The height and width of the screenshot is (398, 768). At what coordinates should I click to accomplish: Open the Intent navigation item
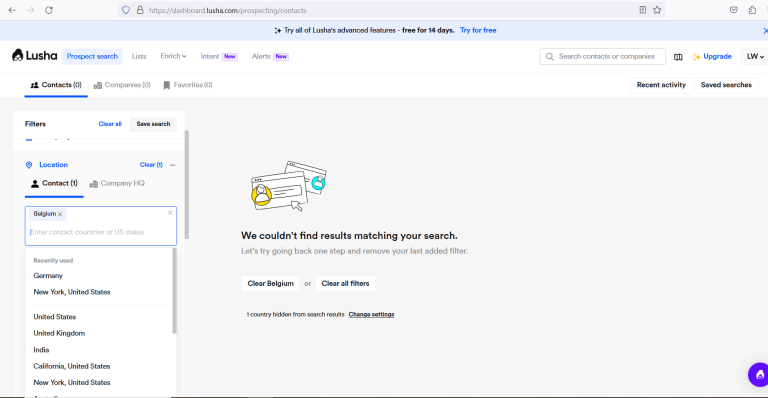(x=218, y=56)
